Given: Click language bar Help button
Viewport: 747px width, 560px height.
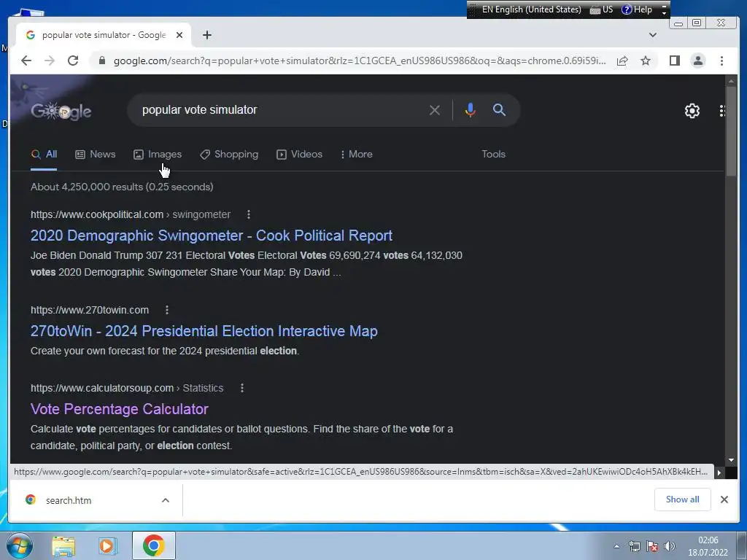Looking at the screenshot, I should tap(637, 9).
